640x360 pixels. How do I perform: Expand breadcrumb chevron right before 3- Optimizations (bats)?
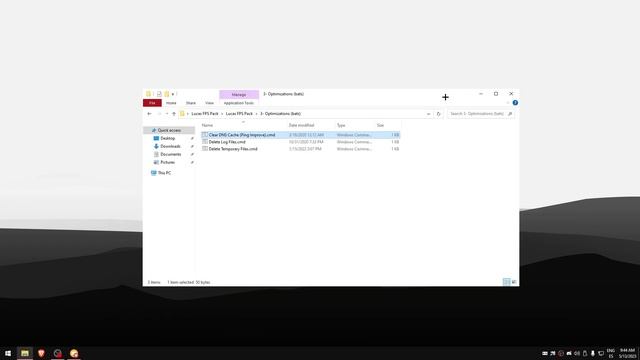pos(257,113)
